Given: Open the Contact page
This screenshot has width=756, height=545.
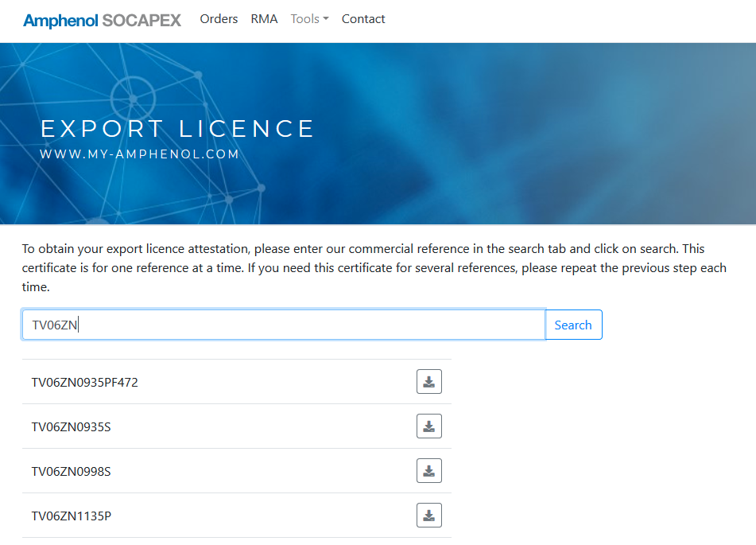Looking at the screenshot, I should (363, 19).
